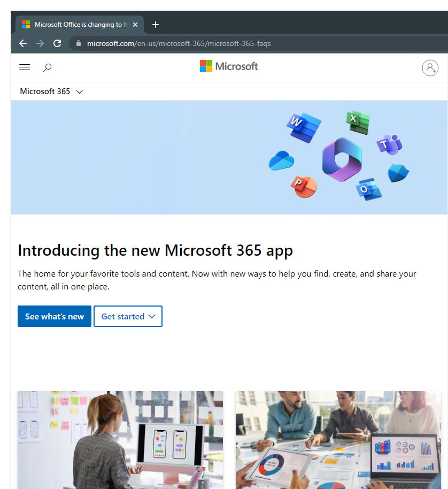Expand the Microsoft 365 dropdown menu

coord(51,91)
